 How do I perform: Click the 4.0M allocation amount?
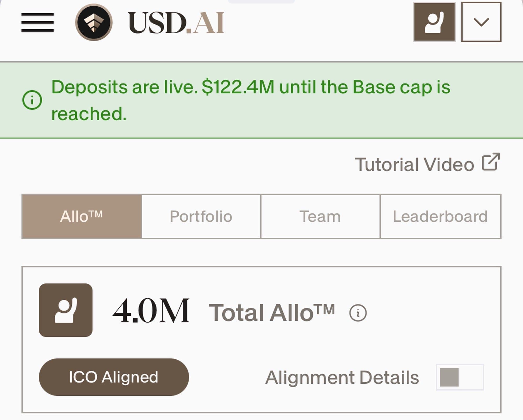tap(151, 311)
